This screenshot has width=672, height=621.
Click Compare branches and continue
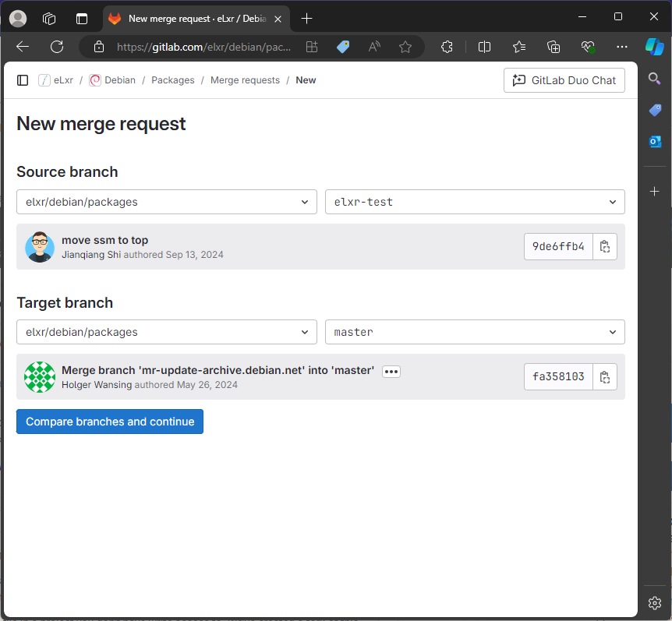click(x=110, y=422)
